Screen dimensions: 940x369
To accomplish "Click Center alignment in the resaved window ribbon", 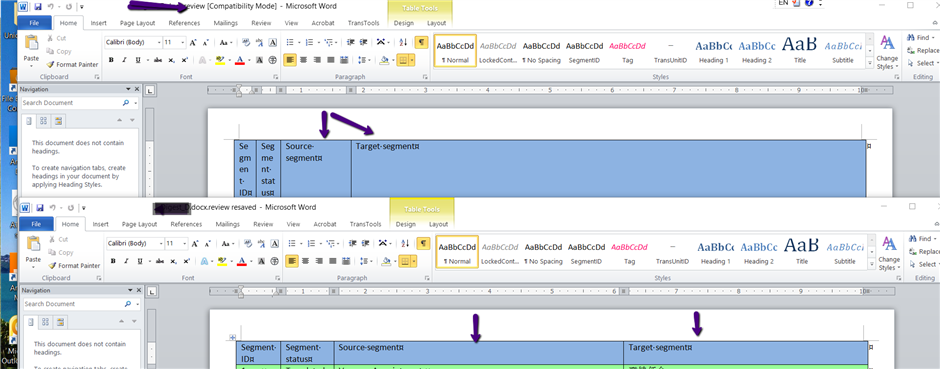I will pyautogui.click(x=305, y=261).
